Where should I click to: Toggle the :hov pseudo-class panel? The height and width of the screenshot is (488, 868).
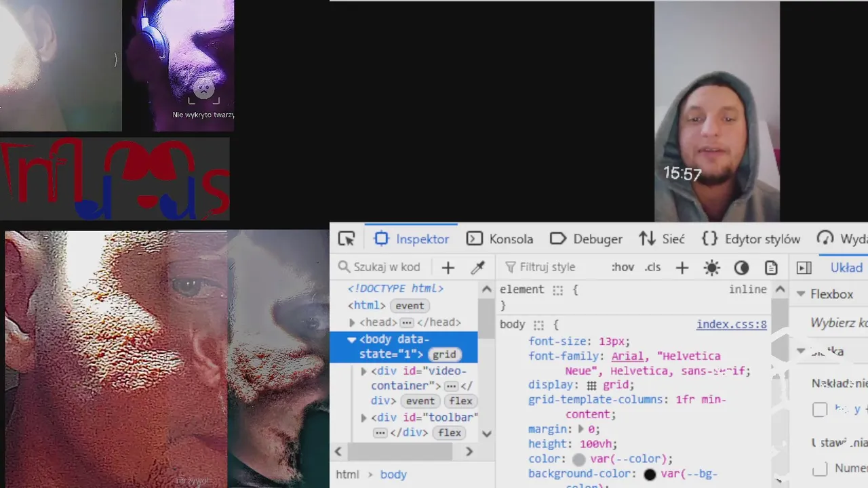623,267
